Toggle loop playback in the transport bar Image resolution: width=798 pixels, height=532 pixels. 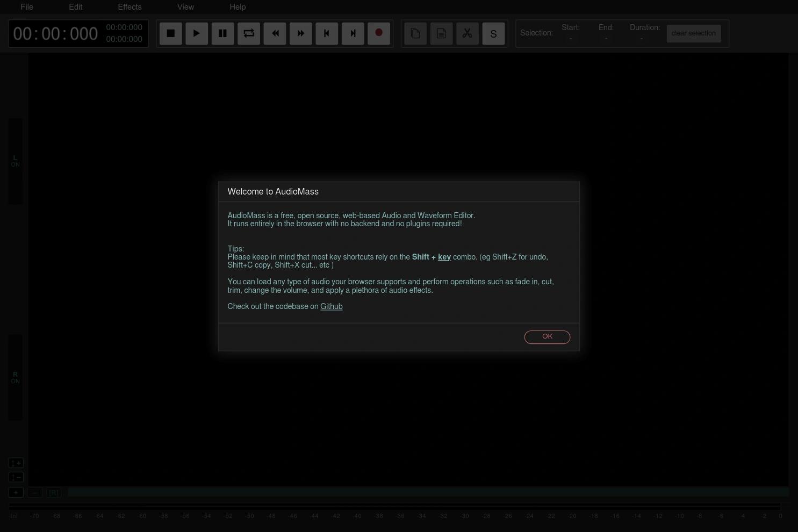[x=249, y=33]
